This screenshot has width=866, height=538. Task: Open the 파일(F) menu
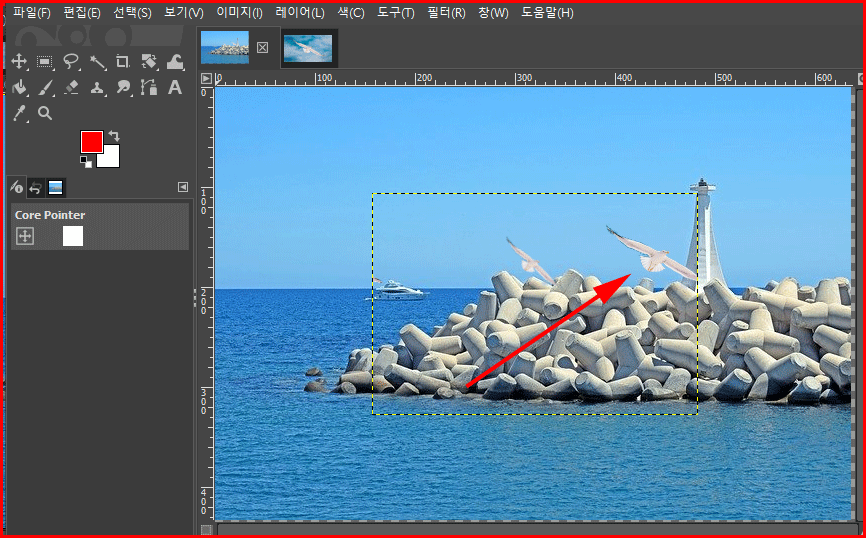coord(31,13)
